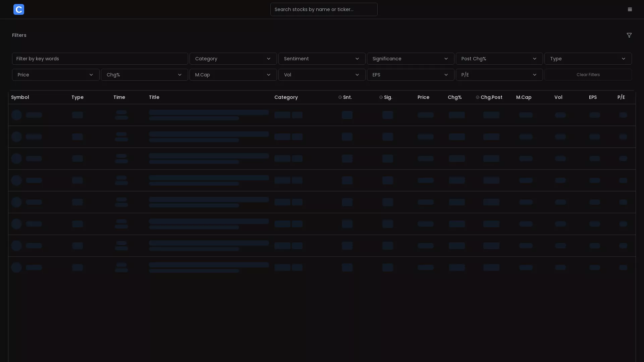This screenshot has width=644, height=362.
Task: Sort results by the Symbol column
Action: (x=20, y=97)
